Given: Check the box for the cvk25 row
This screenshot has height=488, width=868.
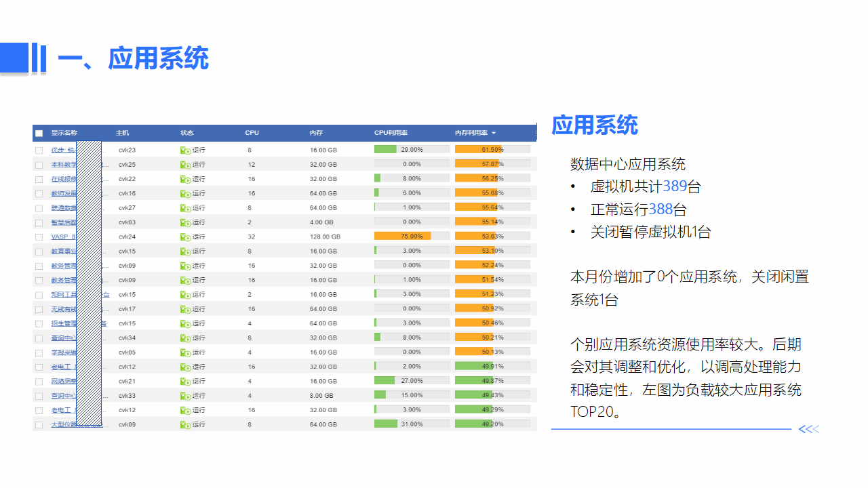Looking at the screenshot, I should click(39, 165).
